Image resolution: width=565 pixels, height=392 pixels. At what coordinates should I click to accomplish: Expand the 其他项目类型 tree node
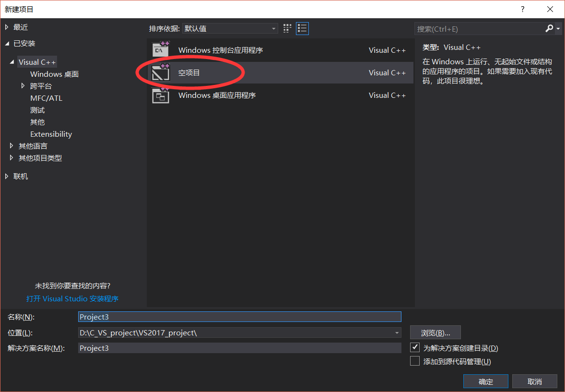point(12,157)
